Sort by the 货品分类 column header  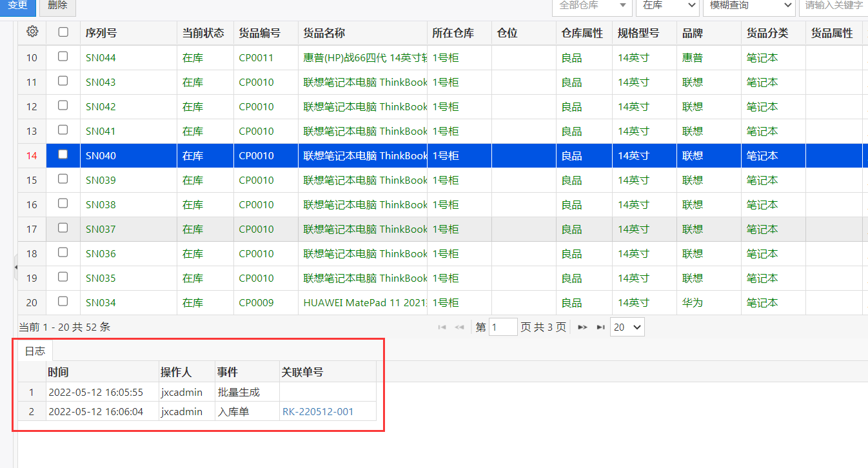point(773,34)
